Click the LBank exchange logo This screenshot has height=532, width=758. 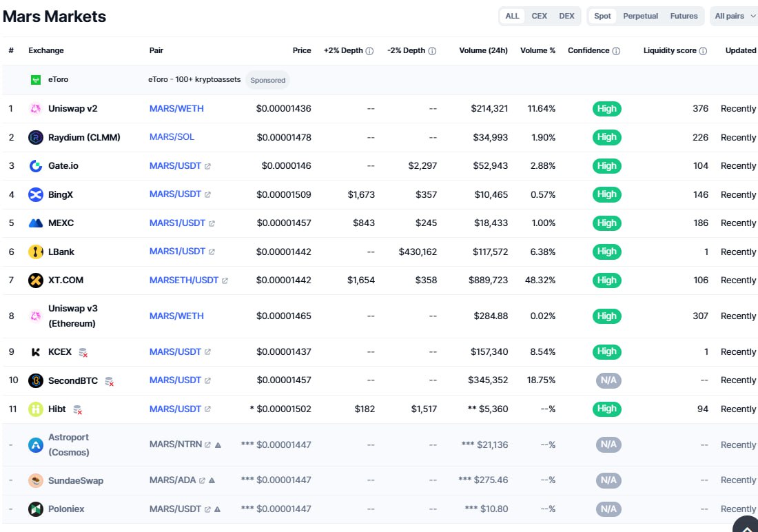click(x=35, y=252)
